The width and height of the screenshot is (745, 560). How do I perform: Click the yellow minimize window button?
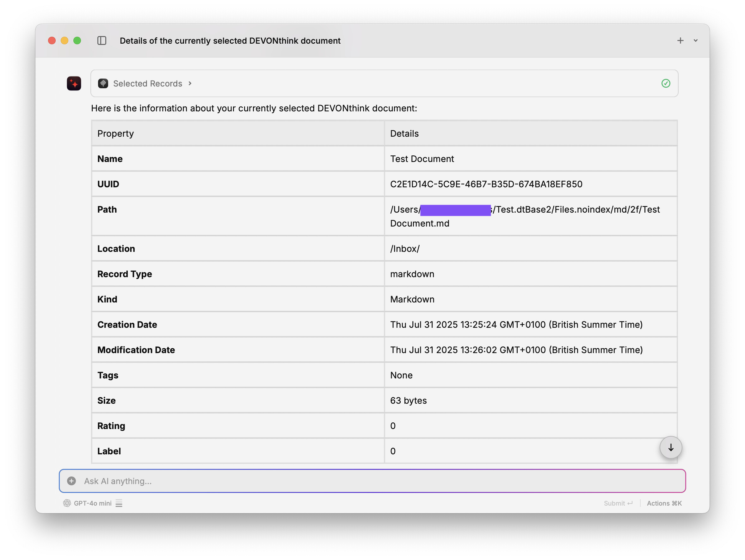[64, 41]
